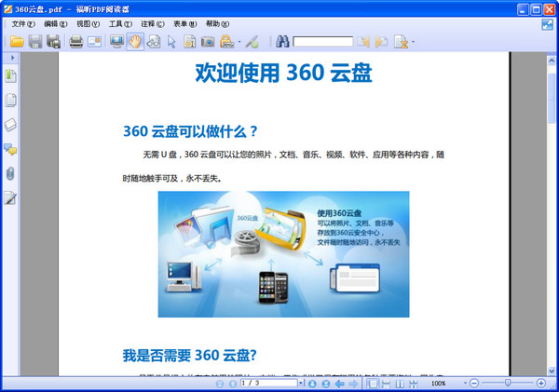
Task: Open the Attachments paperclip panel
Action: 11,173
